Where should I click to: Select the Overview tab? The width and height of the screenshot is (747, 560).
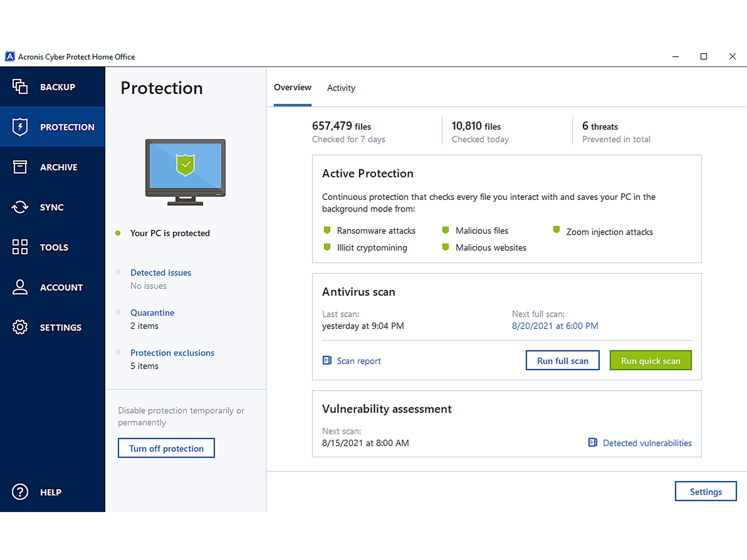point(292,87)
